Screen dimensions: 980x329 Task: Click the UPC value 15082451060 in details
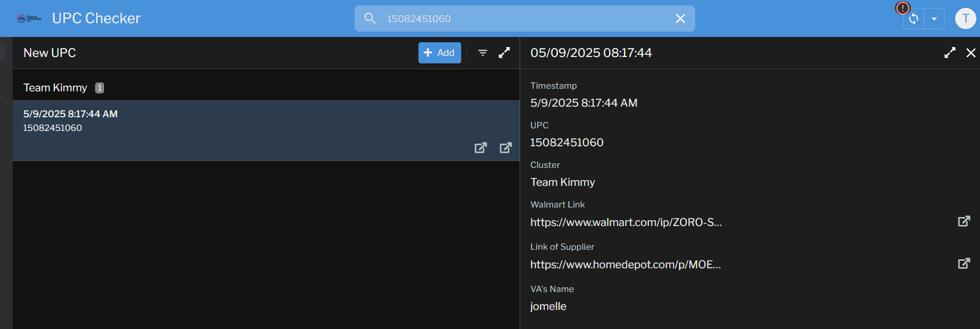coord(567,143)
